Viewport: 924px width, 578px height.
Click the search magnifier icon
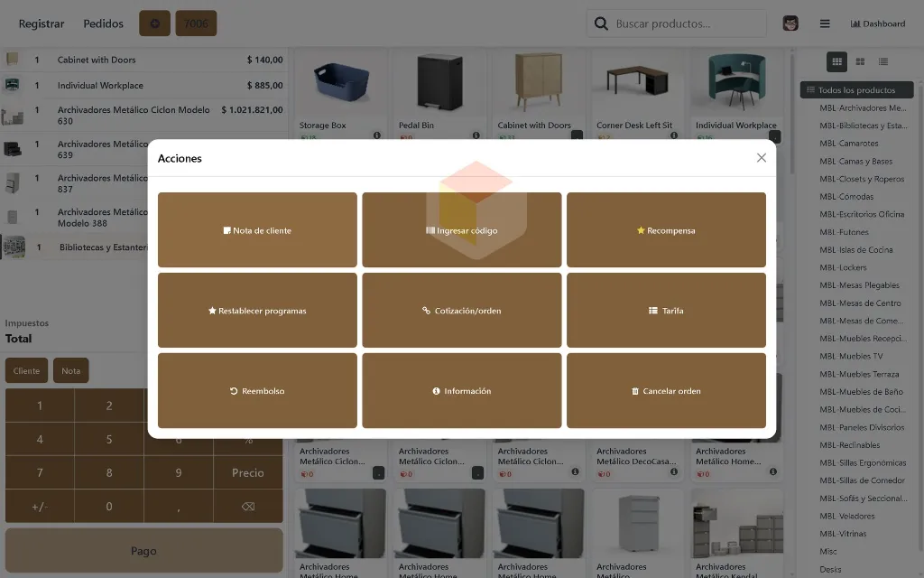coord(600,23)
